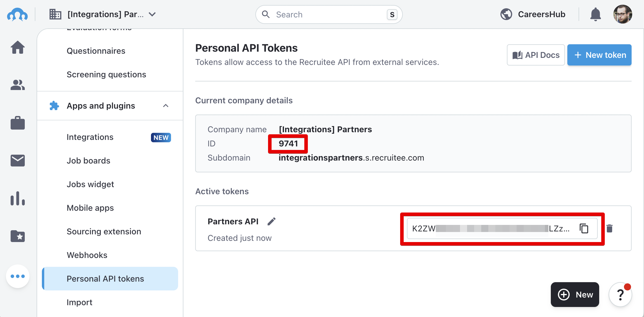
Task: Expand the company switcher dropdown
Action: click(x=152, y=14)
